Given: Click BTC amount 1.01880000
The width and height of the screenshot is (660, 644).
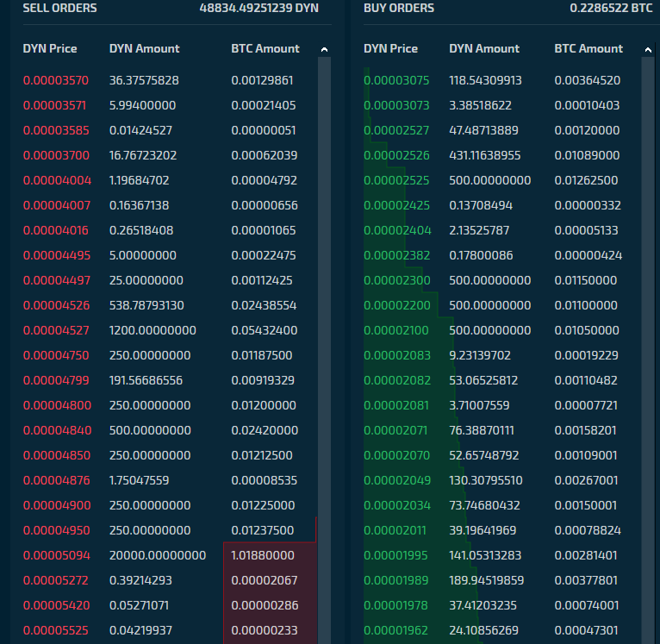Looking at the screenshot, I should click(x=263, y=555).
